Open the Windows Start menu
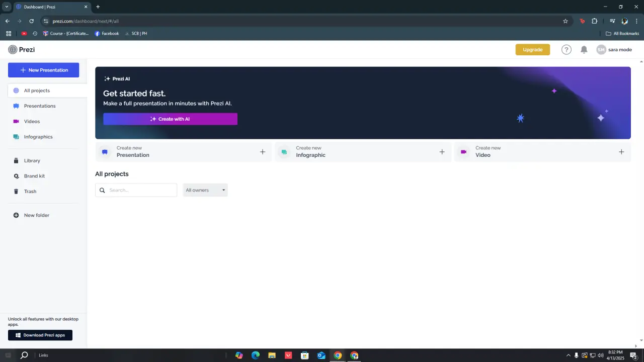This screenshot has width=644, height=362. pos(8,355)
